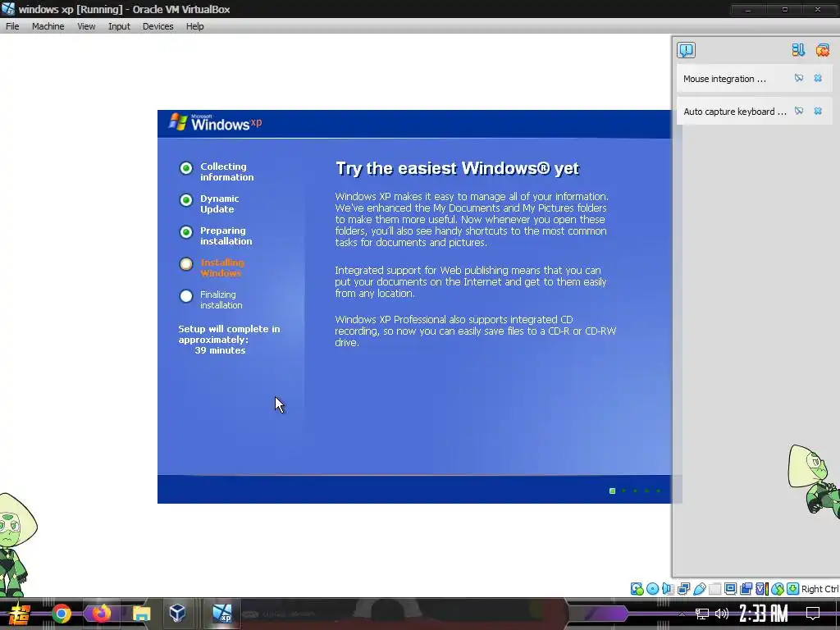Click the USB devices status icon
Image resolution: width=840 pixels, height=630 pixels.
pyautogui.click(x=699, y=589)
